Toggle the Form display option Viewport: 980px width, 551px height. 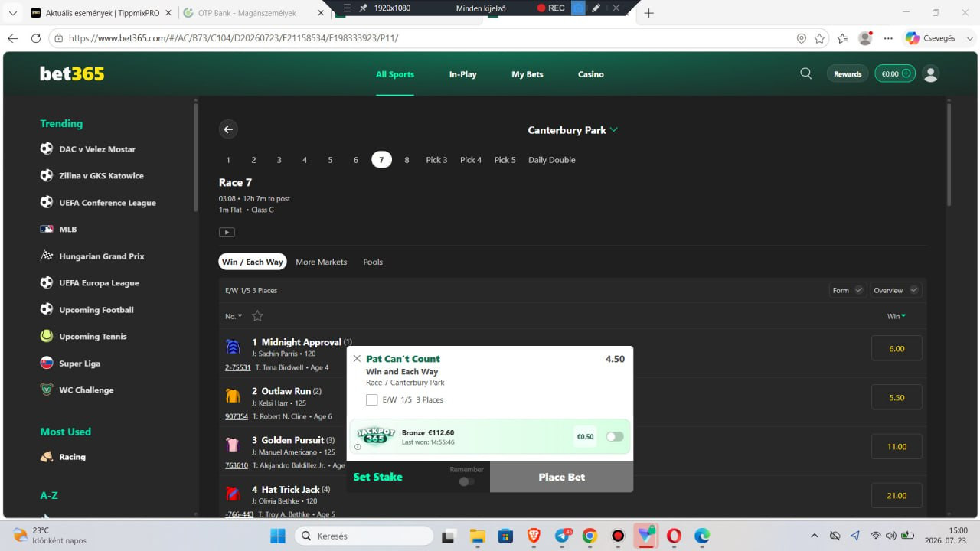coord(848,290)
